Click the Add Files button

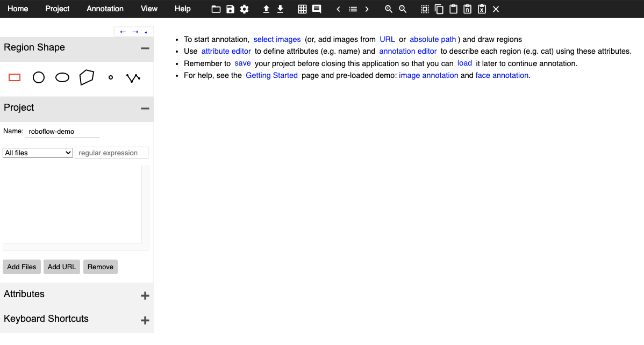(x=22, y=267)
